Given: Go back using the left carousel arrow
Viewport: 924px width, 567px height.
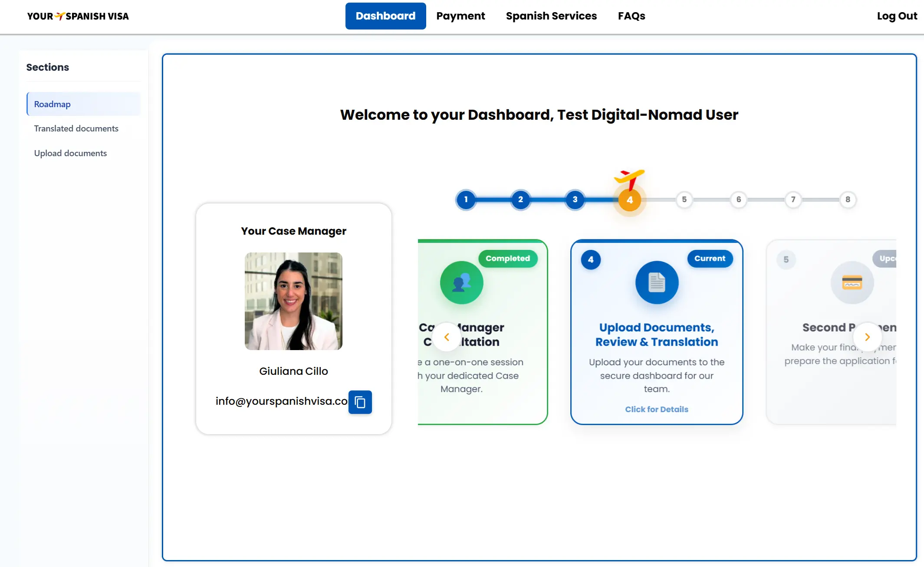Looking at the screenshot, I should pyautogui.click(x=447, y=337).
